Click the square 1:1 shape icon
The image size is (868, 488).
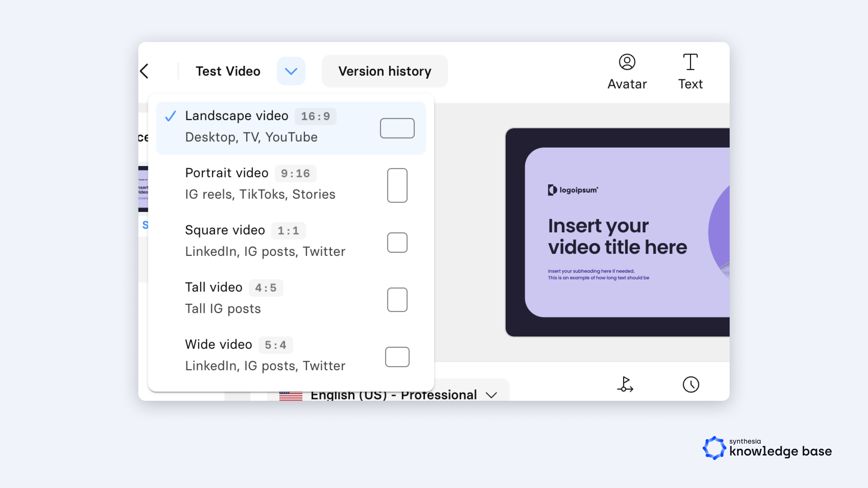[x=397, y=242]
